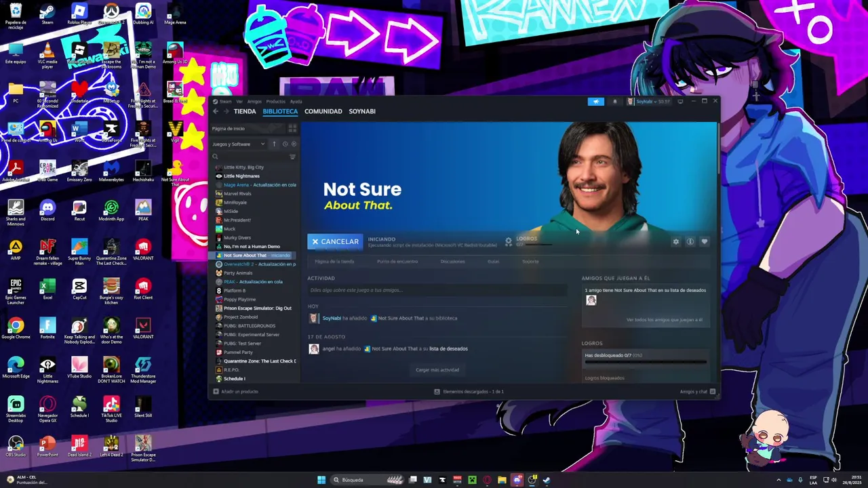Open the Ayuda menu
The height and width of the screenshot is (488, 868).
coord(296,102)
